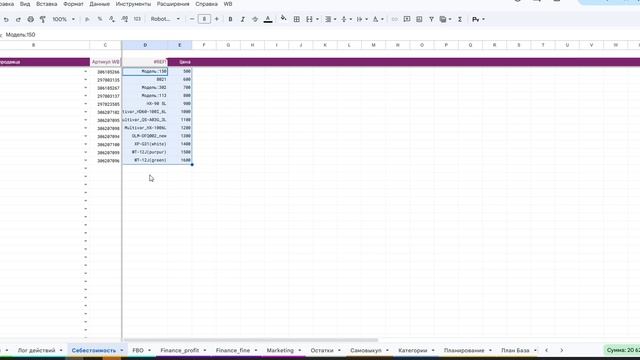Open input tools language menu
Viewport: 640px width, 360px height.
[478, 19]
